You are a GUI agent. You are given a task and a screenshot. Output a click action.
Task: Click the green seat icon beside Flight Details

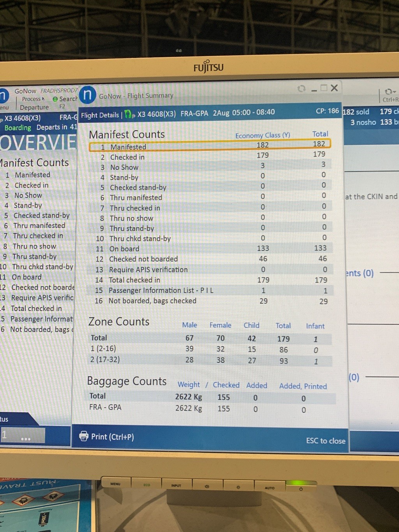pyautogui.click(x=129, y=115)
